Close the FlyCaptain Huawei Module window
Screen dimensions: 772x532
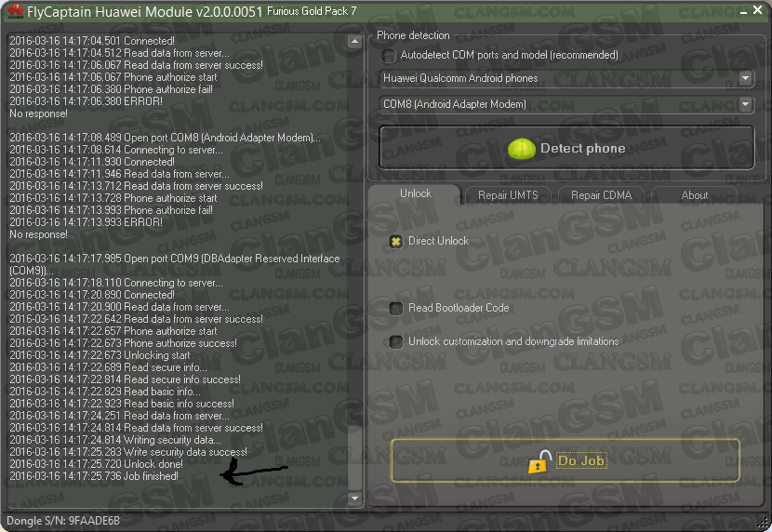tap(758, 10)
